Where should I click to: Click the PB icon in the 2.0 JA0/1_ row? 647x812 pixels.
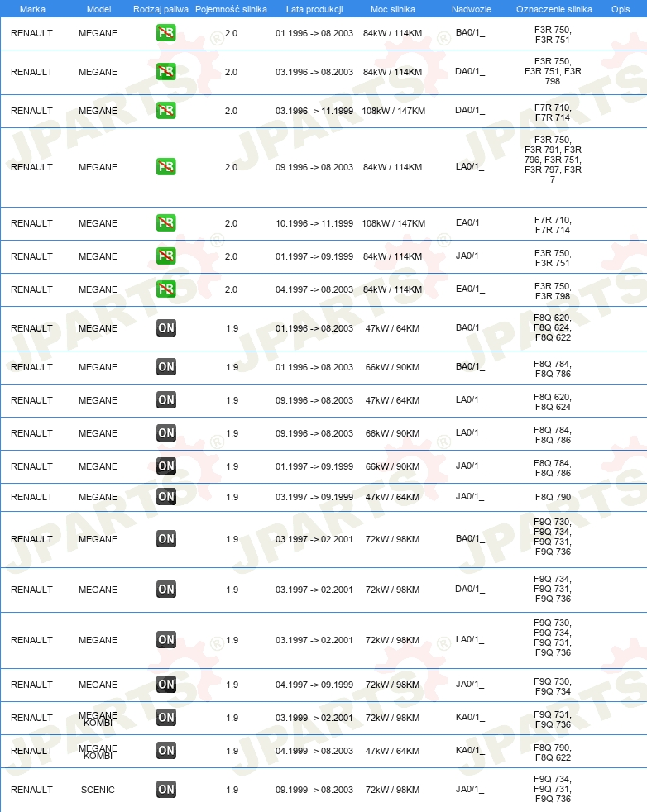tap(166, 256)
